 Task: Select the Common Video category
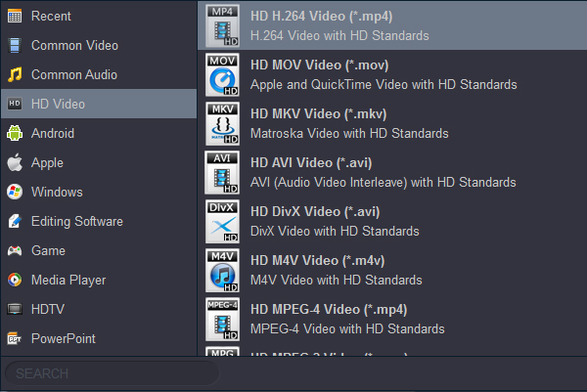74,45
